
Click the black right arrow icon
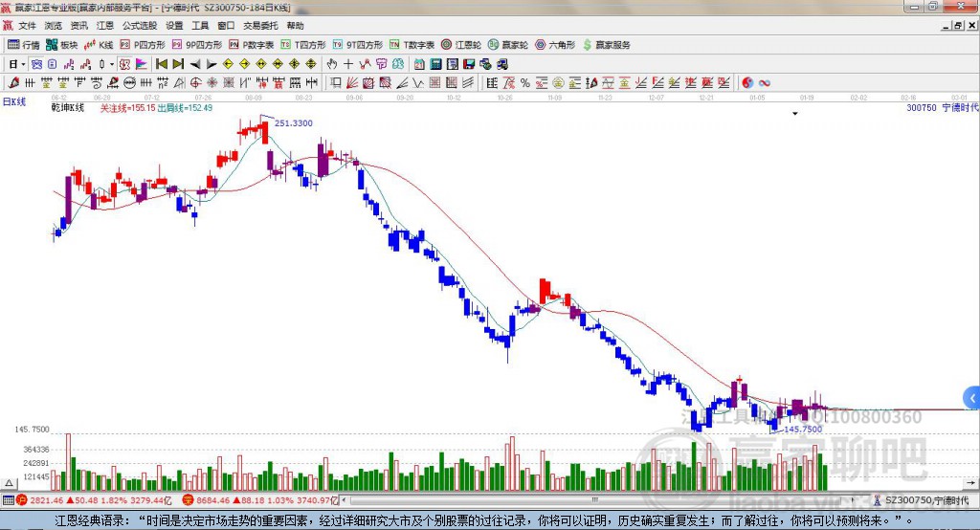click(x=212, y=64)
